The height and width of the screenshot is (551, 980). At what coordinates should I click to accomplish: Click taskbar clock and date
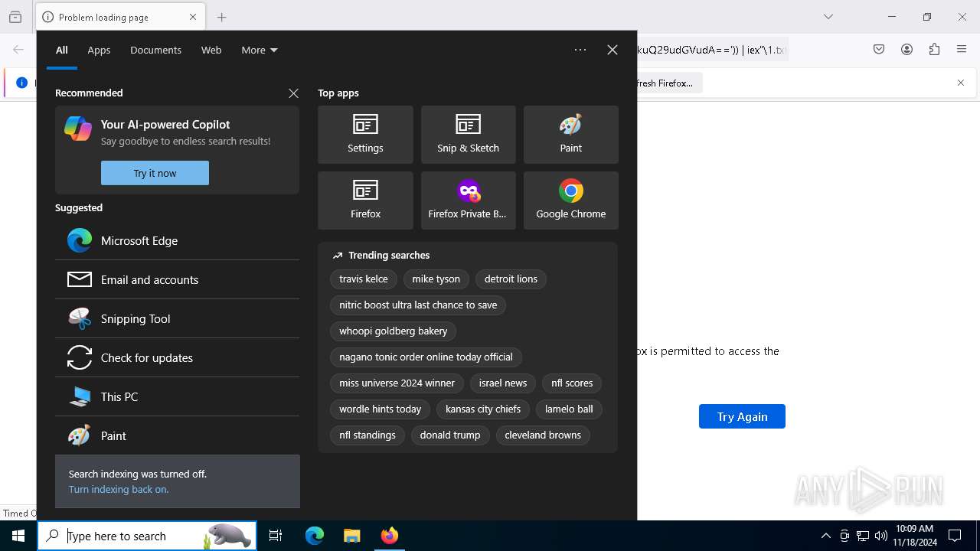click(914, 536)
